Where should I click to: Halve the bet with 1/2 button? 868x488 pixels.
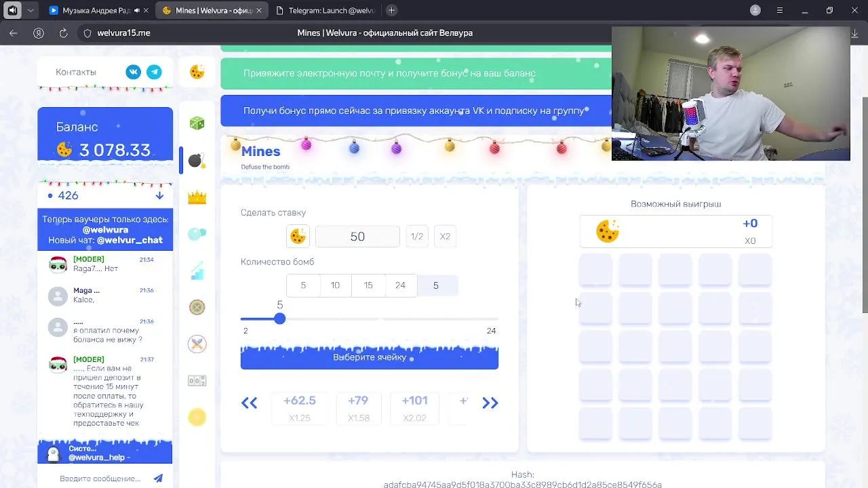click(416, 236)
